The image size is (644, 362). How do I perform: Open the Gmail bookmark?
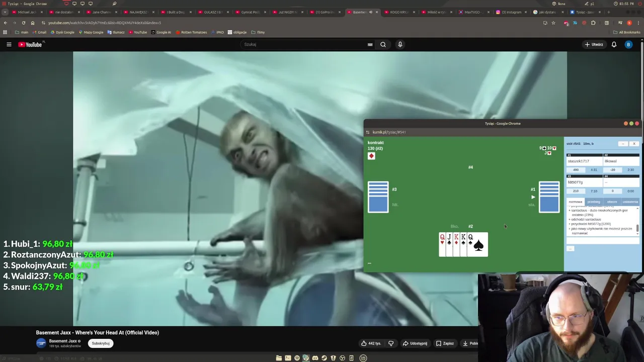pos(40,32)
